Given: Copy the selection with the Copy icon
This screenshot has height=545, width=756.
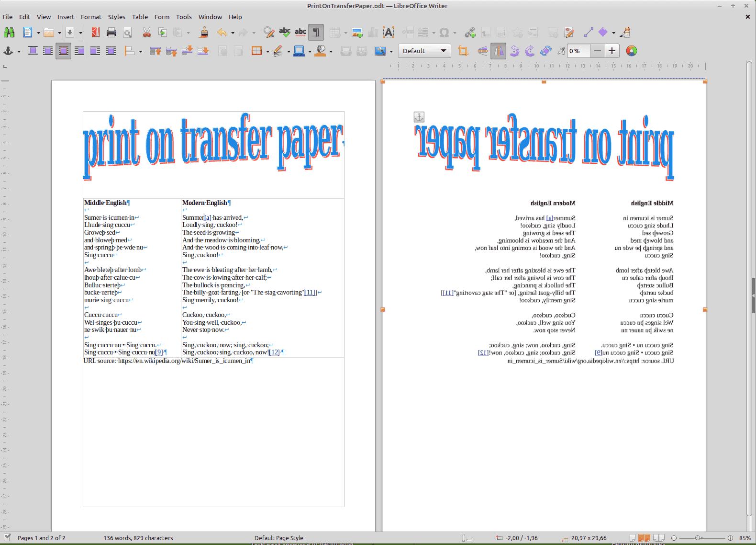Looking at the screenshot, I should pyautogui.click(x=163, y=33).
